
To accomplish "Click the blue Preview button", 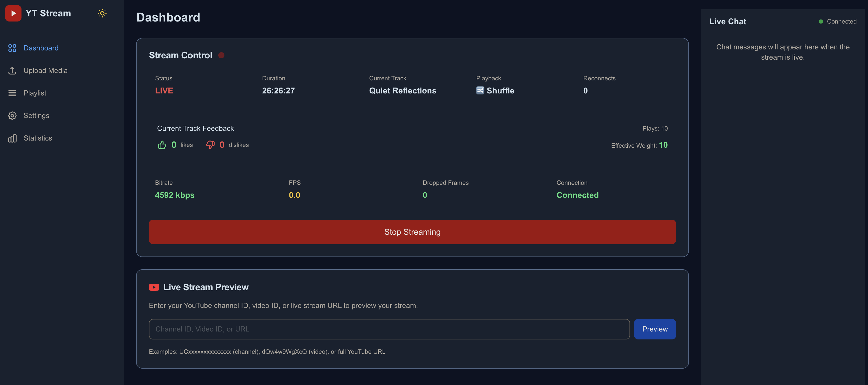I will click(x=654, y=329).
